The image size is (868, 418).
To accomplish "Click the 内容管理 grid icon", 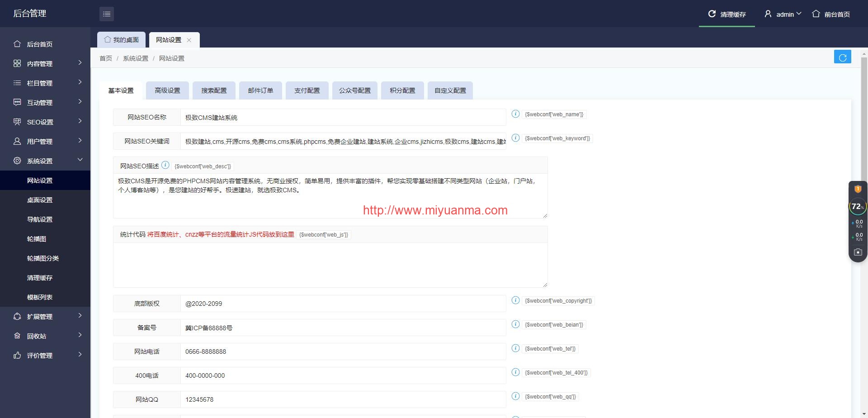I will point(17,63).
